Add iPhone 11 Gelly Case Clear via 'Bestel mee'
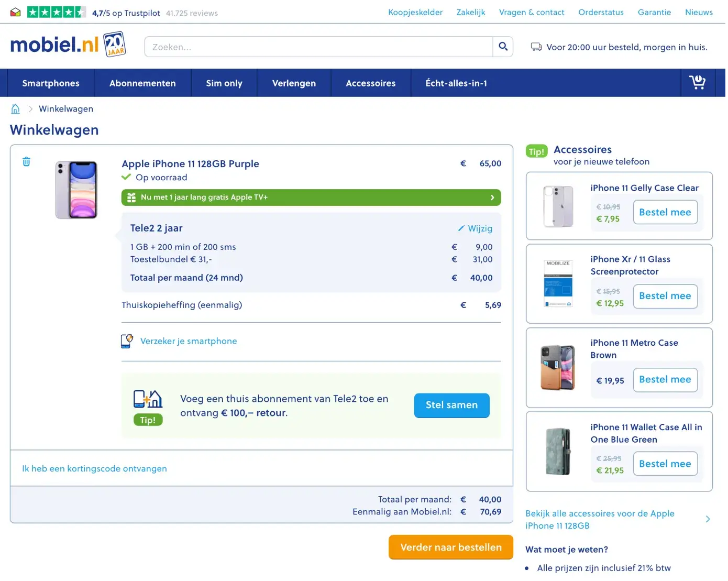Image resolution: width=728 pixels, height=581 pixels. coord(665,212)
